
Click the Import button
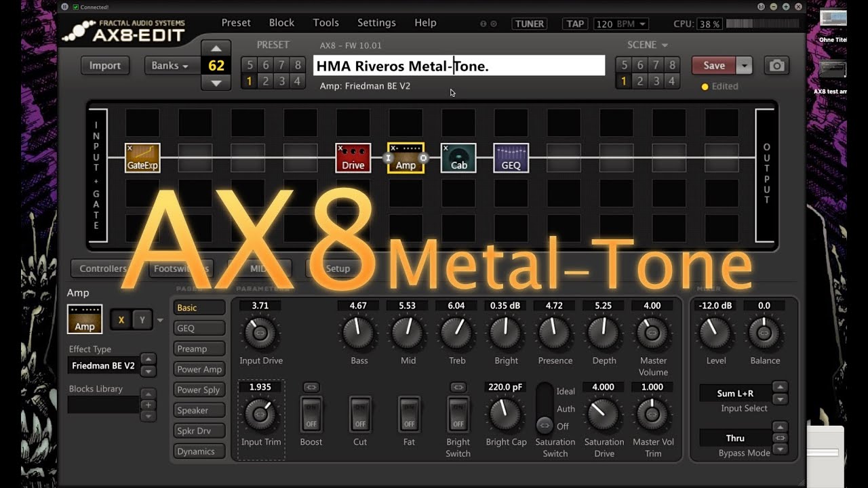click(105, 66)
